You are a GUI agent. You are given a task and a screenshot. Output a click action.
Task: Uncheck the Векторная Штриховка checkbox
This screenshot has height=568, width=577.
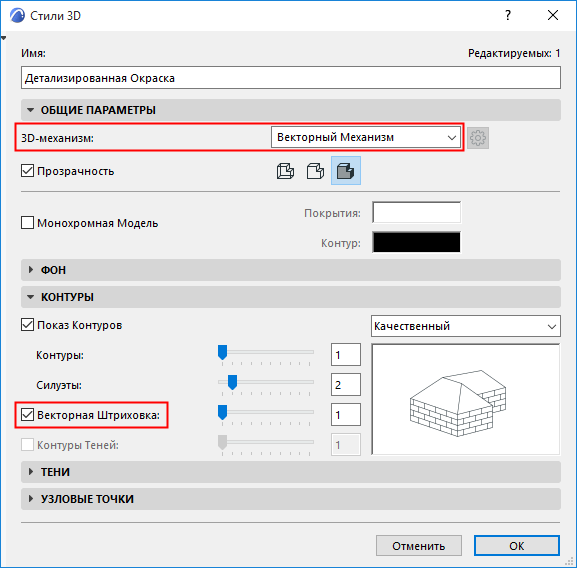pyautogui.click(x=28, y=415)
